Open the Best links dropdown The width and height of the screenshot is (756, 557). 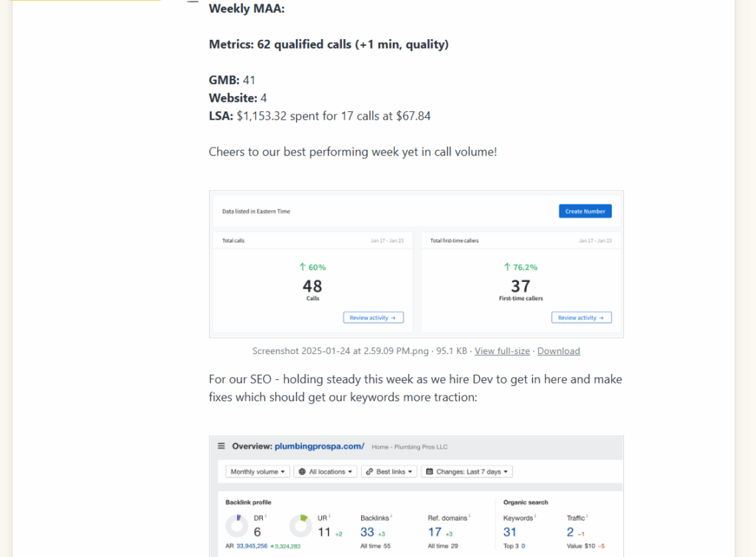pos(389,471)
